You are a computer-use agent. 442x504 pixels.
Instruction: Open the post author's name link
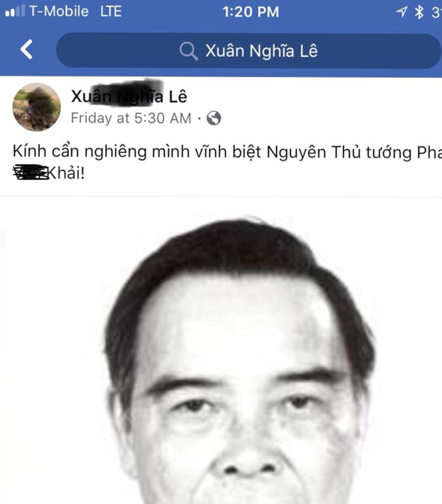(x=129, y=96)
